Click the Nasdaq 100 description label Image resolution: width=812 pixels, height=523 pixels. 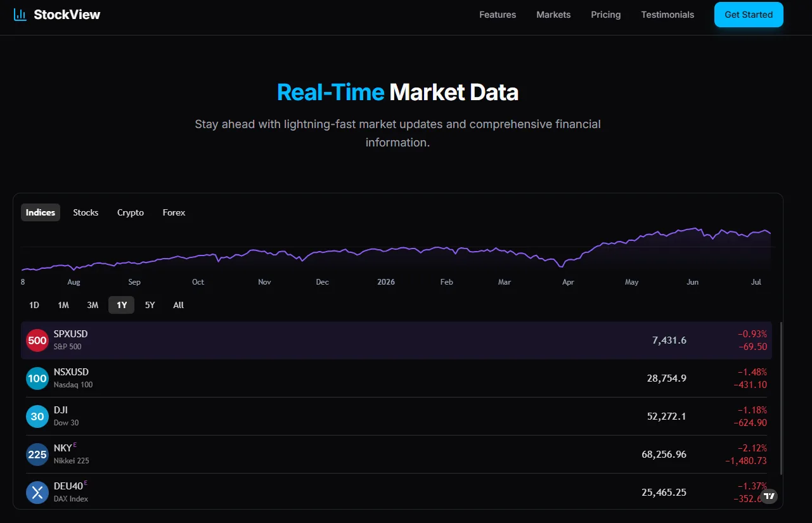pos(73,385)
